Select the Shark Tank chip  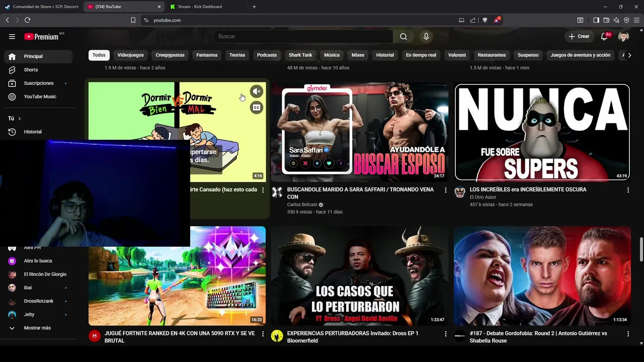pyautogui.click(x=300, y=55)
